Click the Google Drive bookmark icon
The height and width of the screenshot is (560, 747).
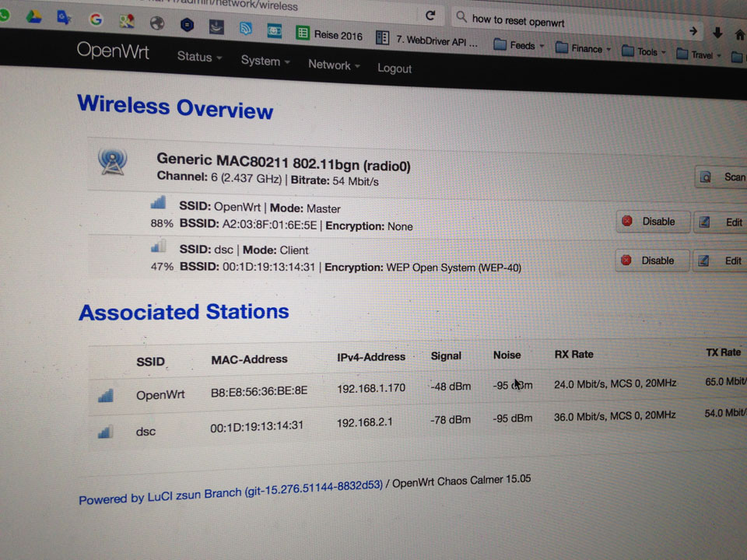pos(33,16)
